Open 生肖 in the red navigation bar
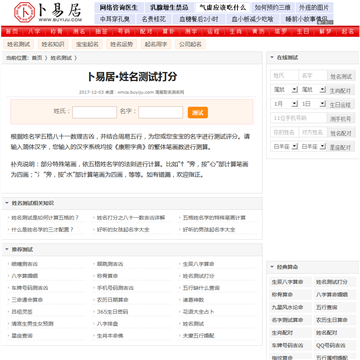Image resolution: width=360 pixels, height=360 pixels. (235, 32)
